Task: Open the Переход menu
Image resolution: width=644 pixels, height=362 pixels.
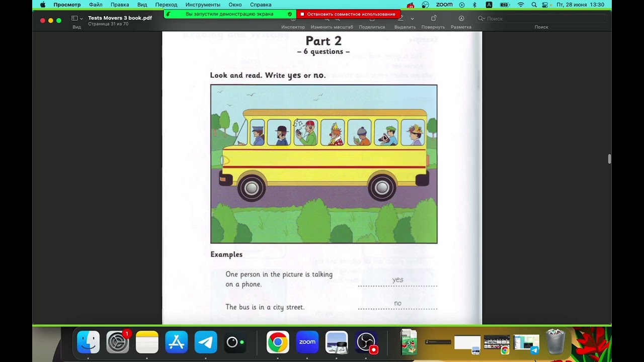Action: tap(166, 5)
